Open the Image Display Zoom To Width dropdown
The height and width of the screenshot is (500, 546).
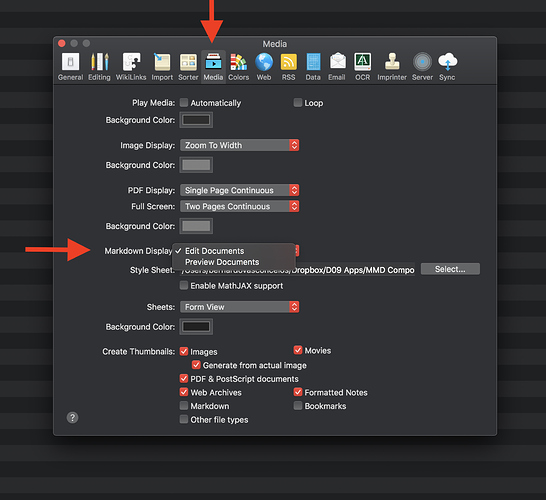point(240,145)
